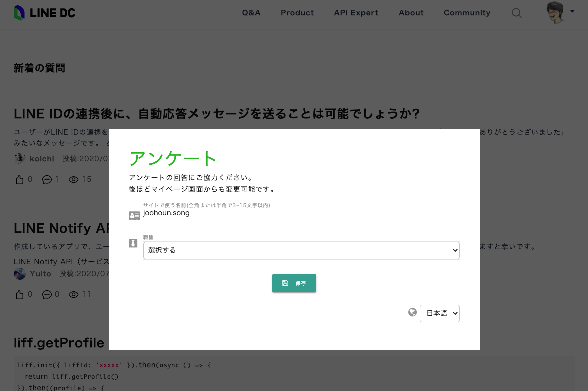
Task: Click the LINE DC logo
Action: coord(44,13)
